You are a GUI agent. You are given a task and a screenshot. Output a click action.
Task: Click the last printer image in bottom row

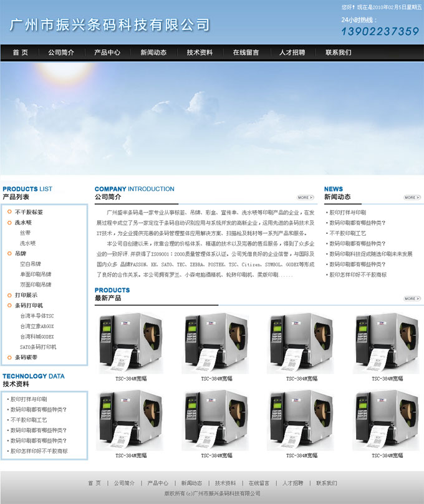click(x=387, y=420)
